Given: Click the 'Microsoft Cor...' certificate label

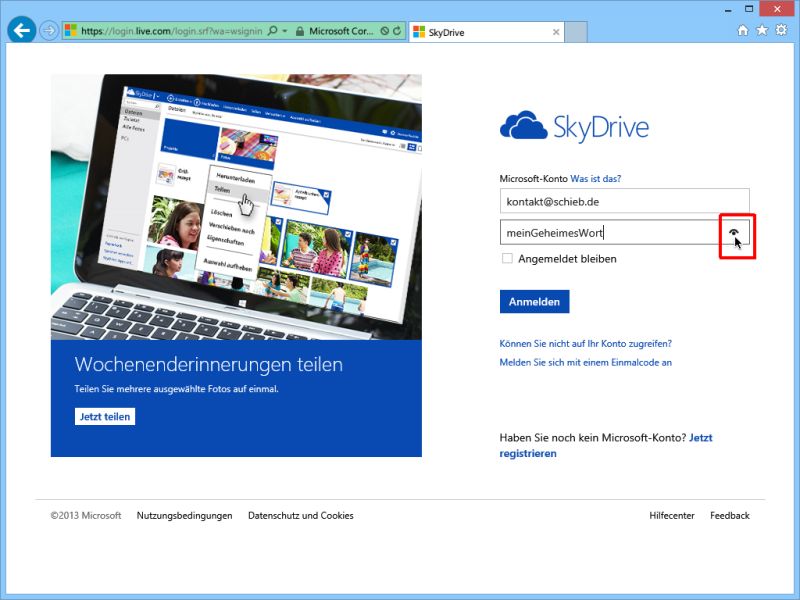Looking at the screenshot, I should (341, 31).
